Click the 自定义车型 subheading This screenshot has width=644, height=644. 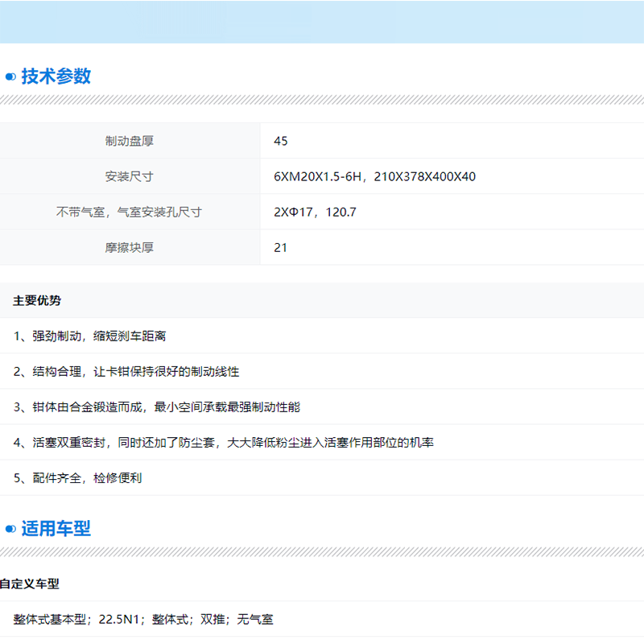[30, 584]
